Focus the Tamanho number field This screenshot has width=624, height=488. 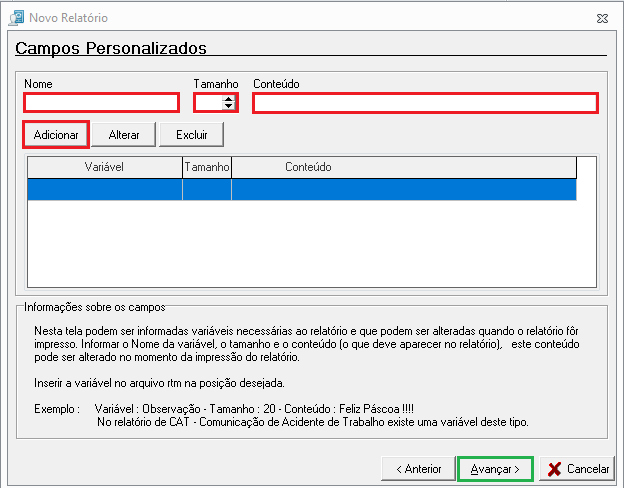tap(209, 103)
